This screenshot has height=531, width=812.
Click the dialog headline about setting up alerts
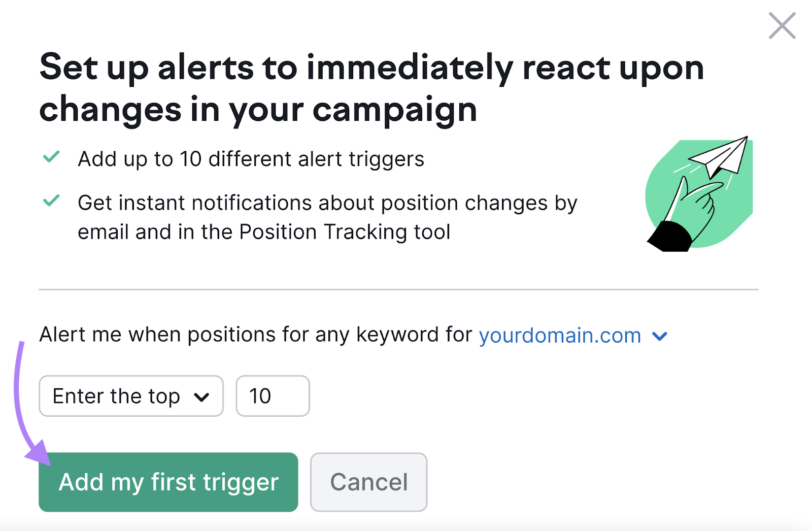click(370, 87)
